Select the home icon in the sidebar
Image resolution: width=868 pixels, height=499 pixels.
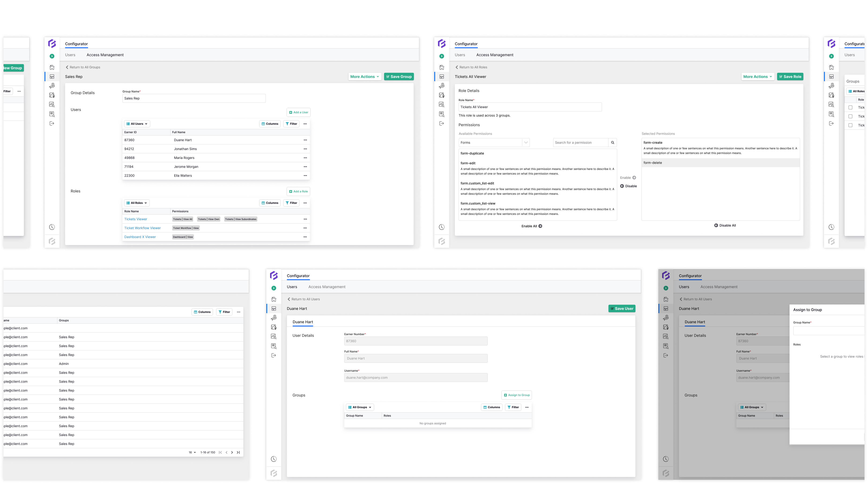coord(52,67)
